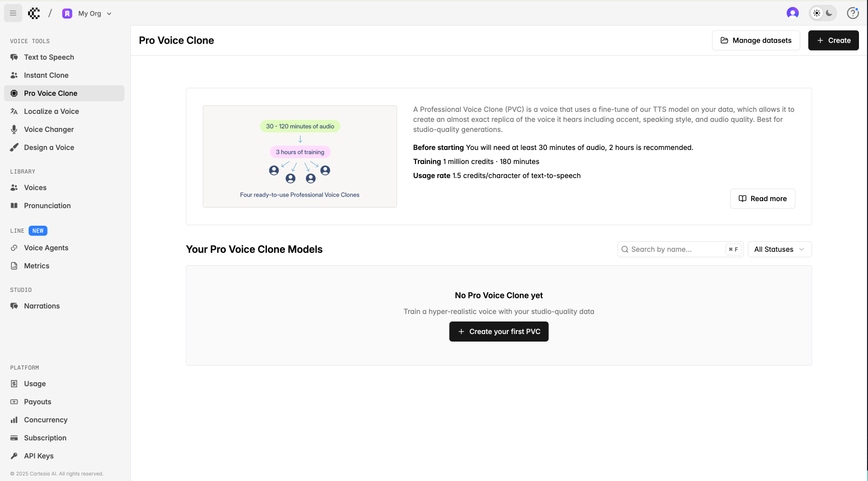Switch to light theme sun toggle
Screen dimensions: 868x481
pyautogui.click(x=817, y=13)
